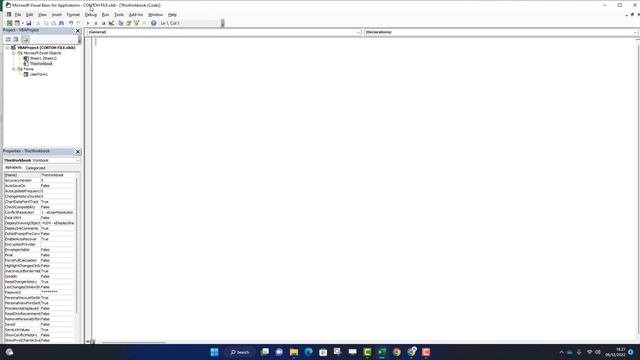Select the SaveLinkValues property row
Image resolution: width=640 pixels, height=360 pixels.
[40, 329]
